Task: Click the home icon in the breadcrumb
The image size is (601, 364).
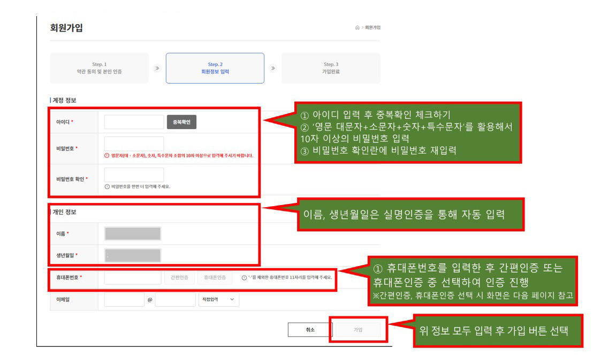Action: coord(357,28)
